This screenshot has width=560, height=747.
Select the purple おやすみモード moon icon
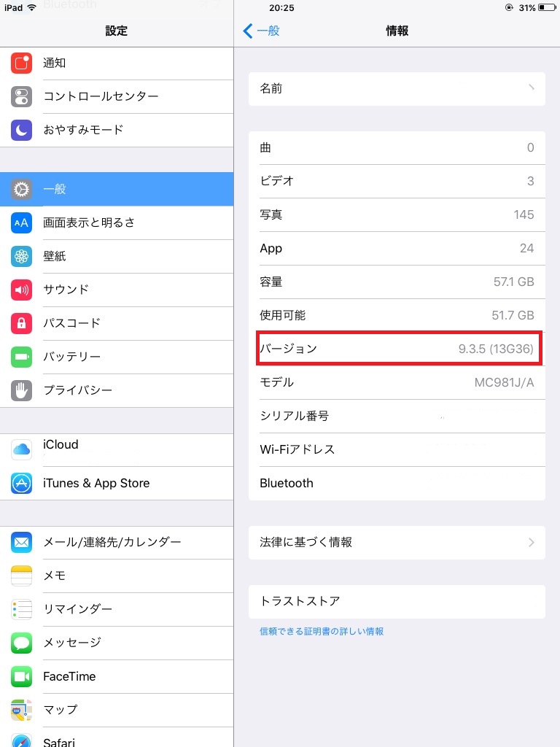(21, 130)
